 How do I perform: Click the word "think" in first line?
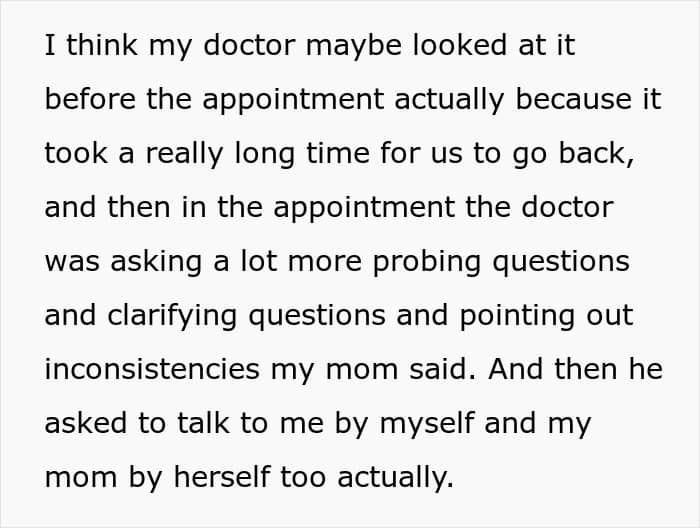click(x=99, y=47)
